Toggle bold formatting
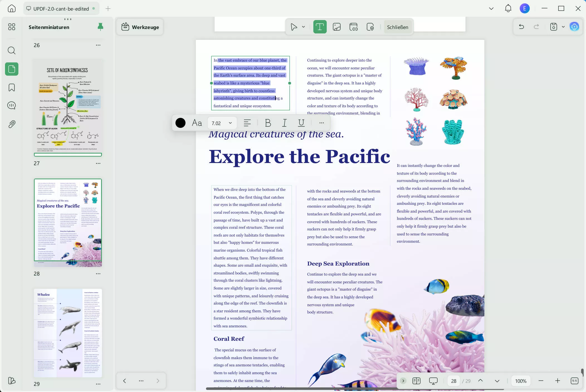Image resolution: width=586 pixels, height=392 pixels. pyautogui.click(x=268, y=123)
